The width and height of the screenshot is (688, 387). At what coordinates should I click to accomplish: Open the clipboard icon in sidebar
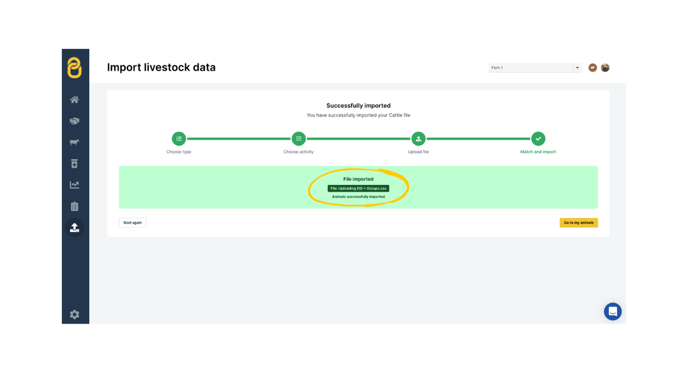coord(75,206)
